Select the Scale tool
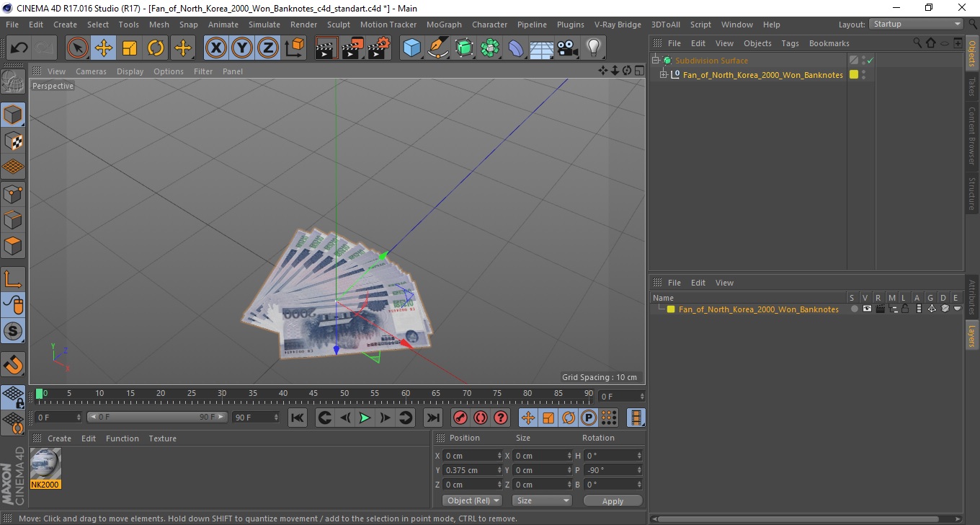The image size is (980, 525). (130, 48)
